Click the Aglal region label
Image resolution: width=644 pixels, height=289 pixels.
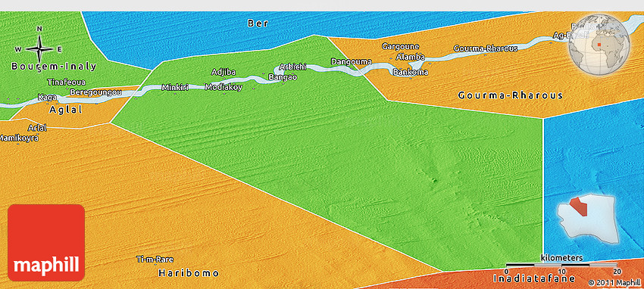pos(66,110)
